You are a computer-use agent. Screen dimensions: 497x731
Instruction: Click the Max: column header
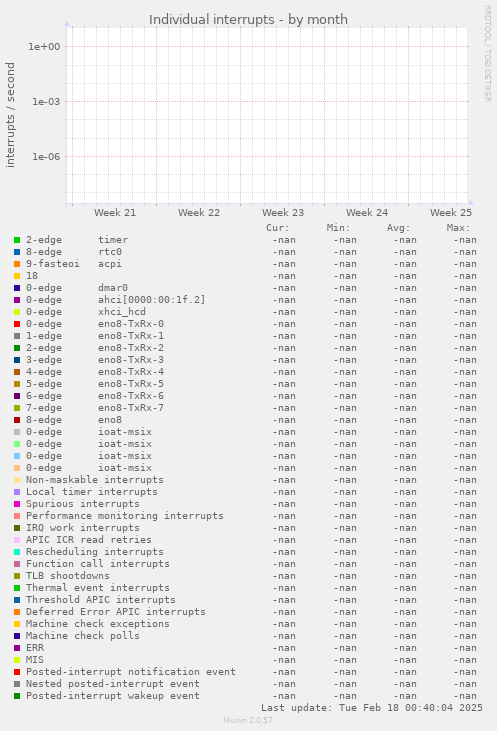coord(458,228)
